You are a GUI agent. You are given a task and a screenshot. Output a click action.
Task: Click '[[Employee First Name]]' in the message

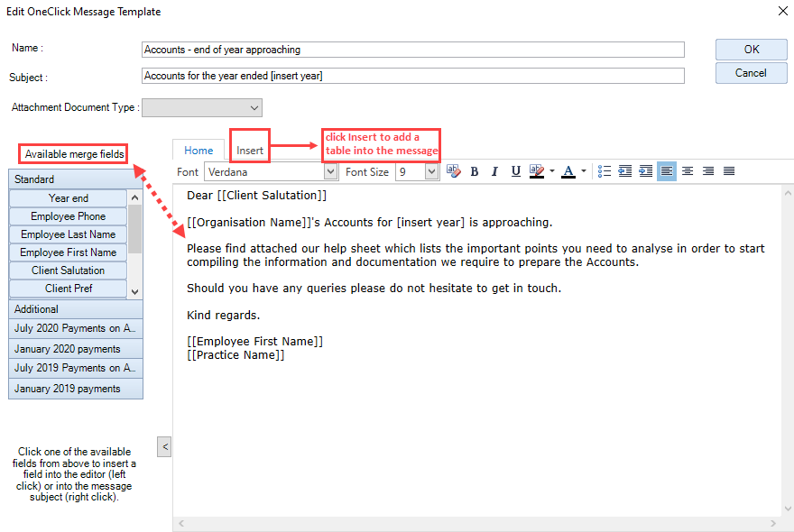coord(254,341)
